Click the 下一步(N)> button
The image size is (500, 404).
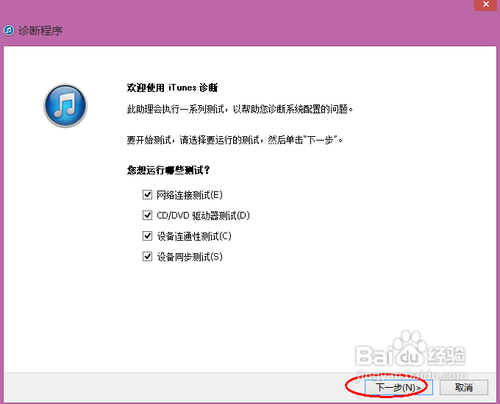tap(398, 387)
